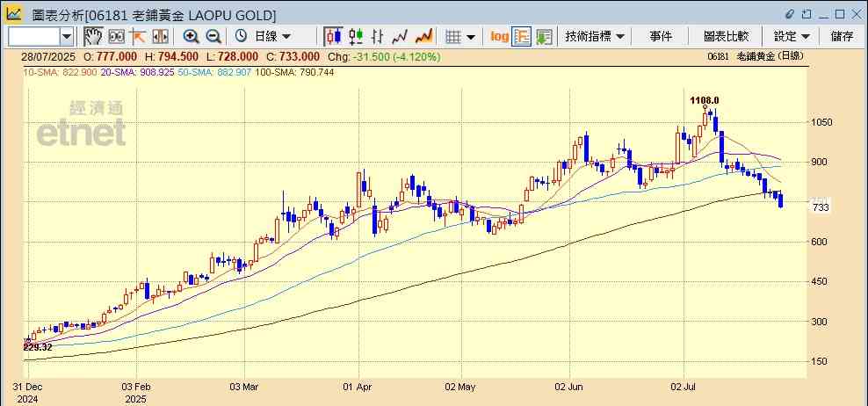Screen dimensions: 868x406
Task: Switch to line chart style
Action: click(x=400, y=37)
